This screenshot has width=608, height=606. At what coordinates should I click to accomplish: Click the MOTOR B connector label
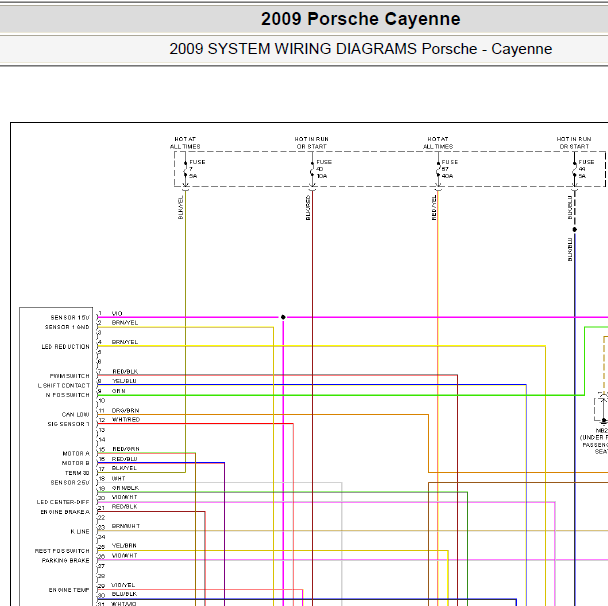click(76, 463)
